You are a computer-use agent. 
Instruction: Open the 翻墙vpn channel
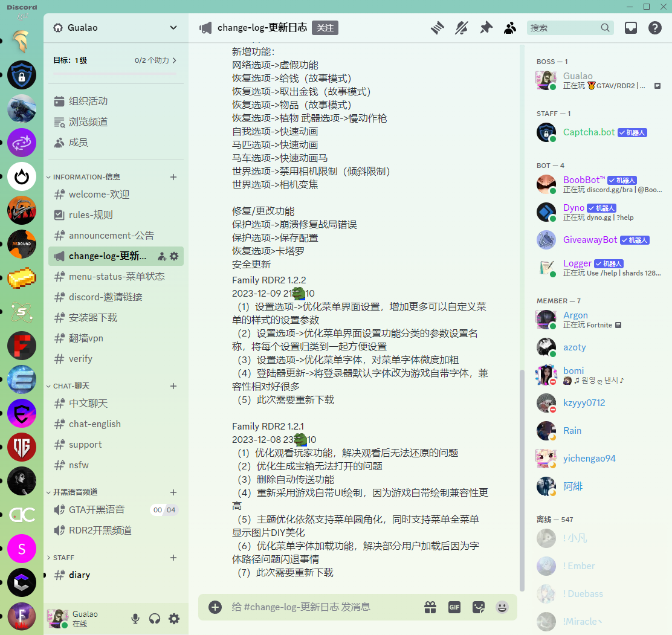(x=115, y=338)
